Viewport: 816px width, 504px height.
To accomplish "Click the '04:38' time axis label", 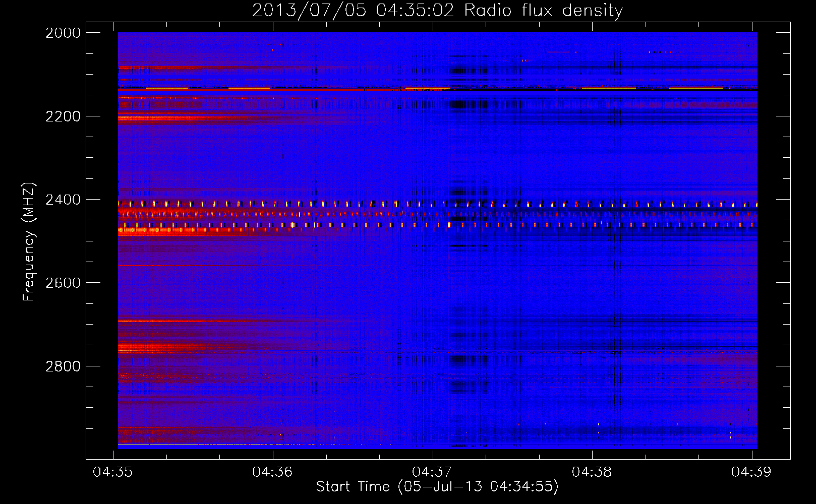I will click(x=592, y=472).
